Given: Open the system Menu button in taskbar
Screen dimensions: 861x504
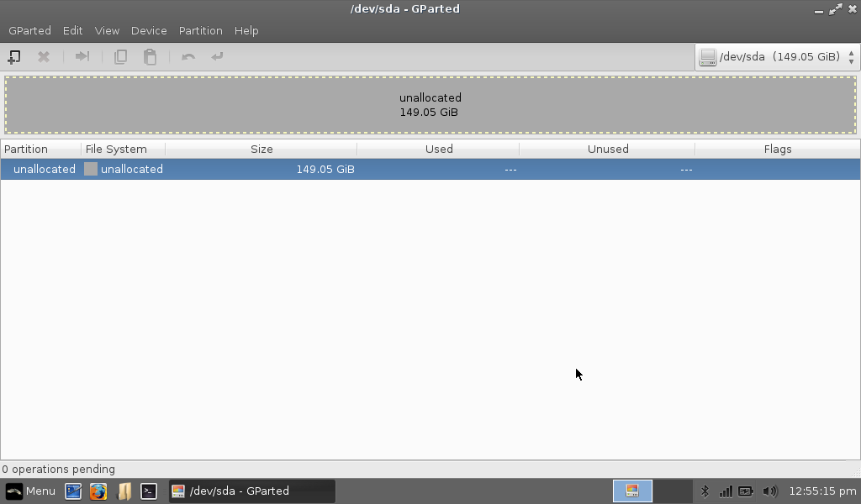Looking at the screenshot, I should (x=31, y=491).
